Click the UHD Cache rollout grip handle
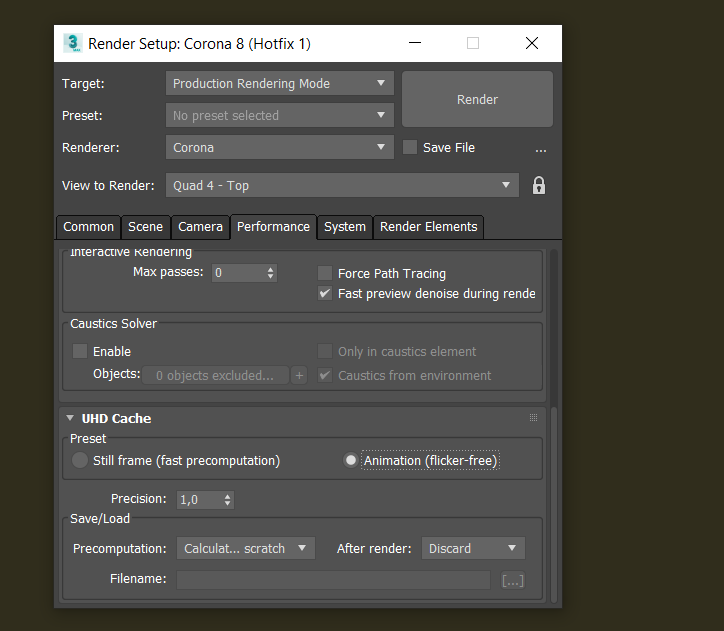 pos(533,418)
